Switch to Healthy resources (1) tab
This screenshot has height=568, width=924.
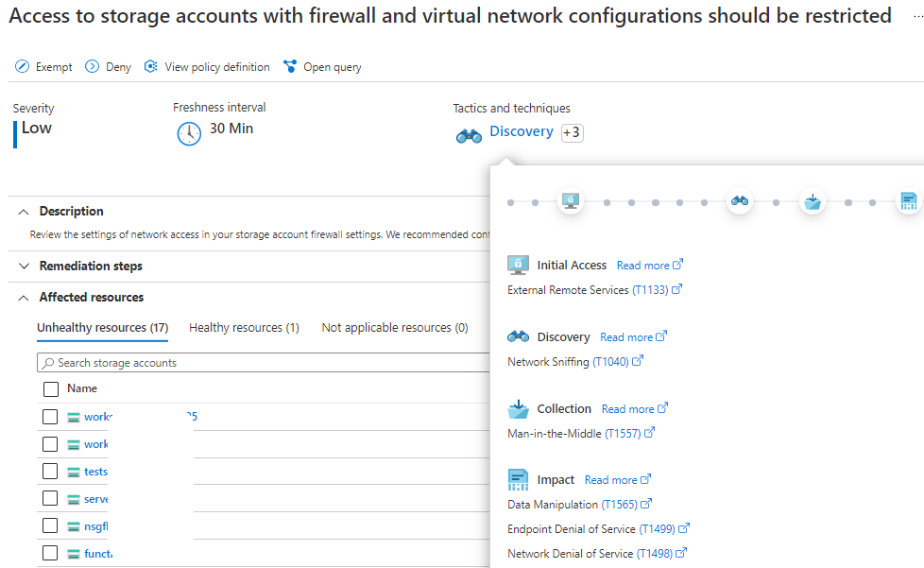(x=244, y=328)
